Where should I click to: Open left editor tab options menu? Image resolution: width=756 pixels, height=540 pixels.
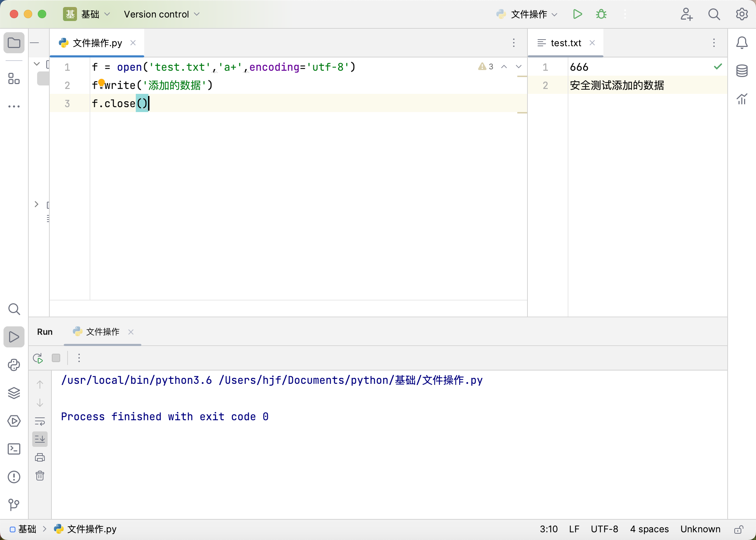tap(514, 43)
